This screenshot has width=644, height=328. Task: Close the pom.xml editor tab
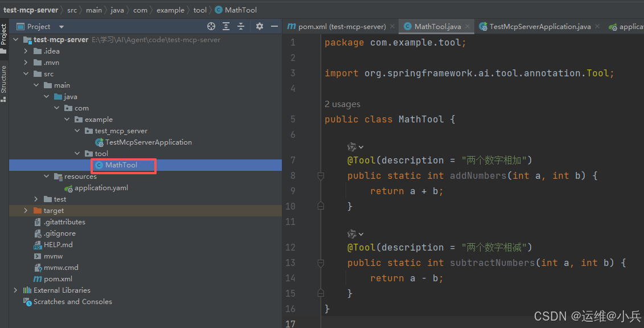click(x=392, y=26)
